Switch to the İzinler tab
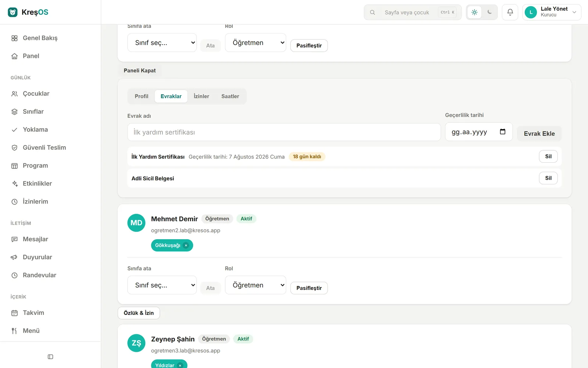The image size is (588, 368). pyautogui.click(x=201, y=96)
